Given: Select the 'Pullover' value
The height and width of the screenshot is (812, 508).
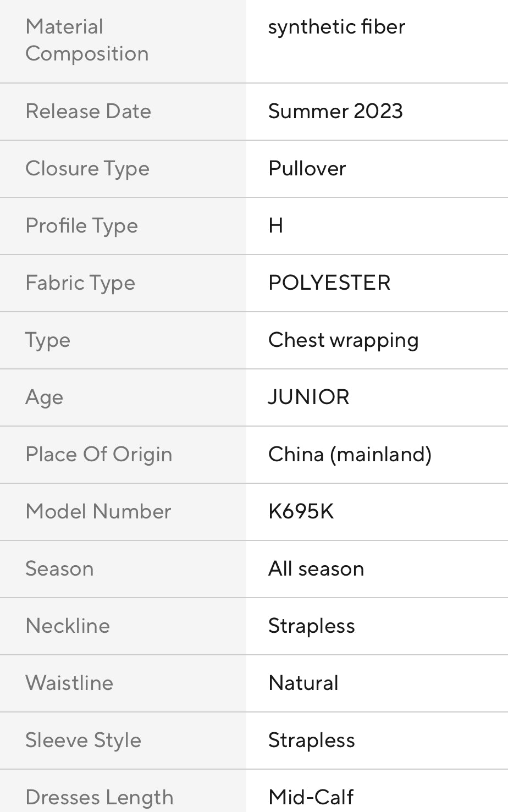Looking at the screenshot, I should click(x=307, y=169).
